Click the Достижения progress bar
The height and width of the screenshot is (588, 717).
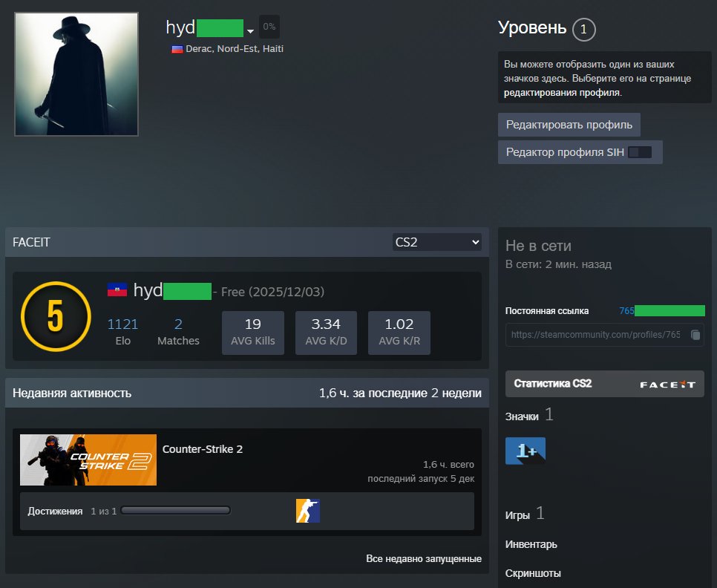click(177, 510)
